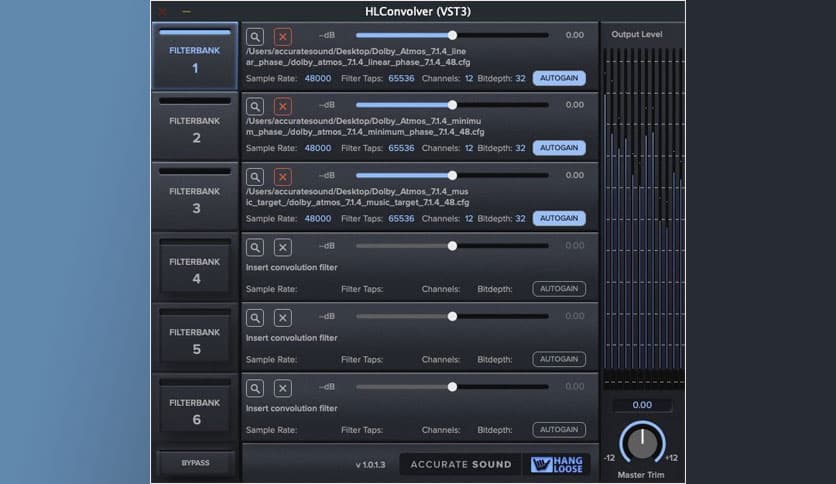Click the X icon in Filterbank 5 row
836x484 pixels.
point(283,318)
